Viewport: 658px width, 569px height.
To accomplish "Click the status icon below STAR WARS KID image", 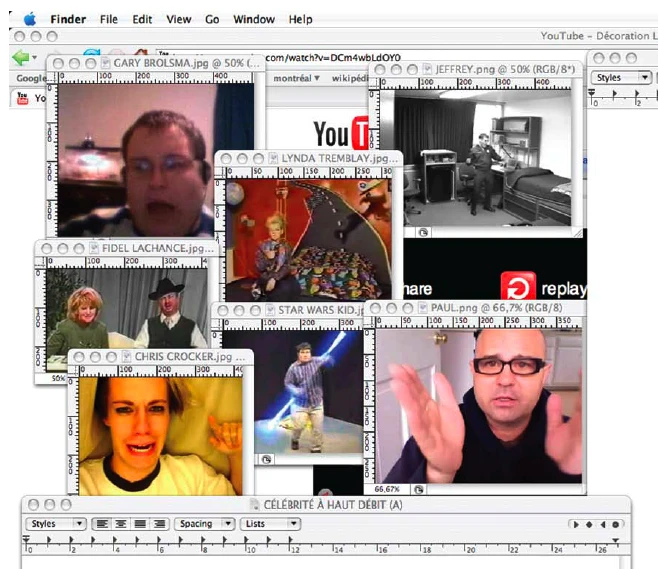I will (267, 459).
